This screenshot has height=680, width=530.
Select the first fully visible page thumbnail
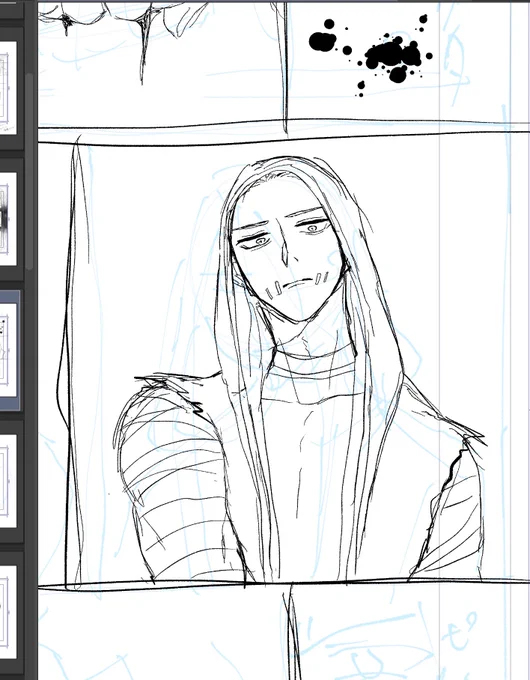point(8,88)
